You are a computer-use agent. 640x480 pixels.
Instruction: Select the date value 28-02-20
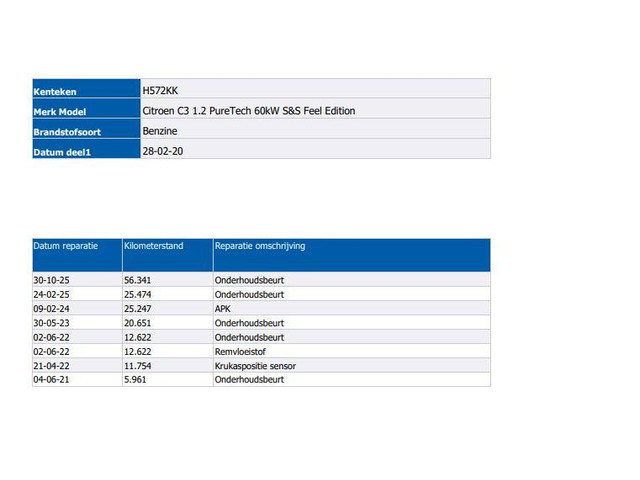pyautogui.click(x=162, y=150)
